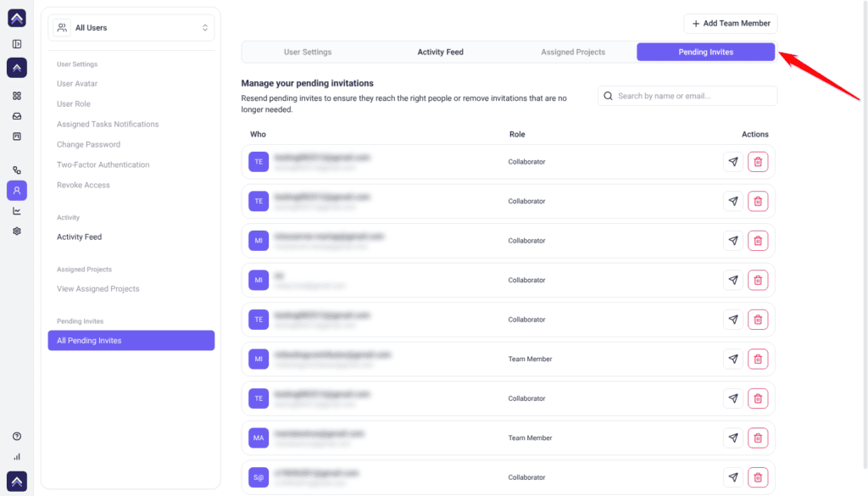Open the integrations link icon in sidebar
Screen dimensions: 868x496
tap(17, 170)
